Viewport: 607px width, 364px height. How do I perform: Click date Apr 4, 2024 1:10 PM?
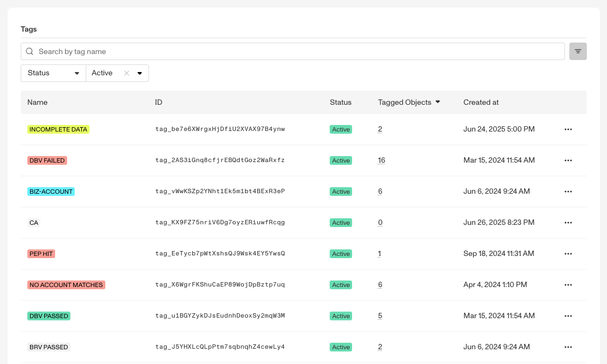pos(495,285)
